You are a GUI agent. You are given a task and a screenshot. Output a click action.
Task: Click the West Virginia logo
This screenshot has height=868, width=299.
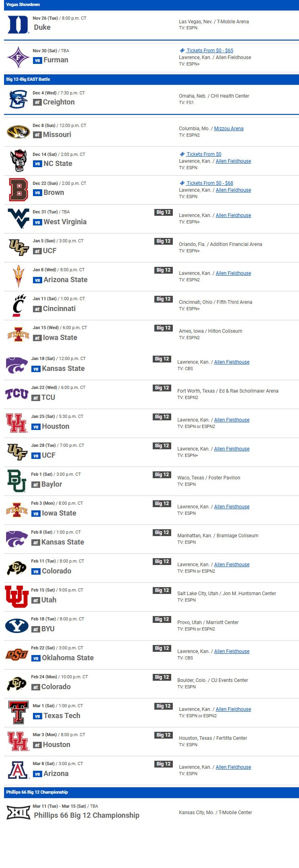[x=18, y=219]
